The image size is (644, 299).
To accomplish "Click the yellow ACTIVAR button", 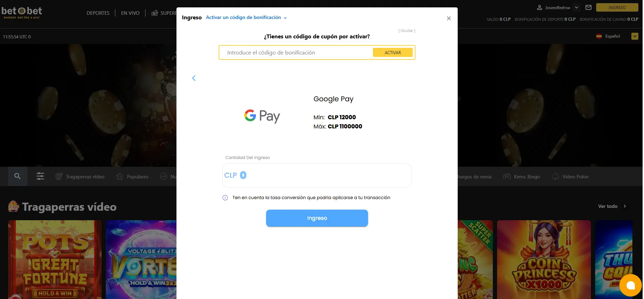I will [x=393, y=52].
